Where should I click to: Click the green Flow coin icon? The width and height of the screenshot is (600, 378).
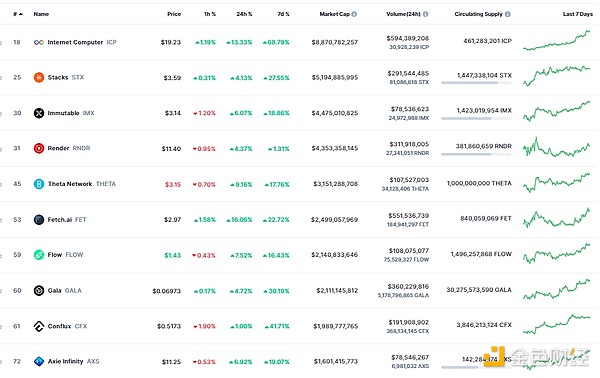[x=39, y=255]
